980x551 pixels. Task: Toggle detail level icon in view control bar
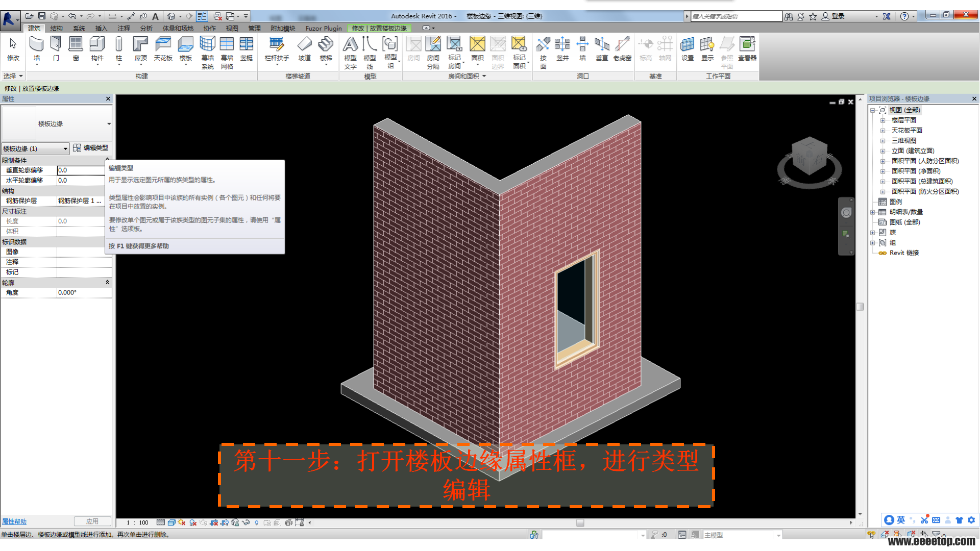pos(161,522)
